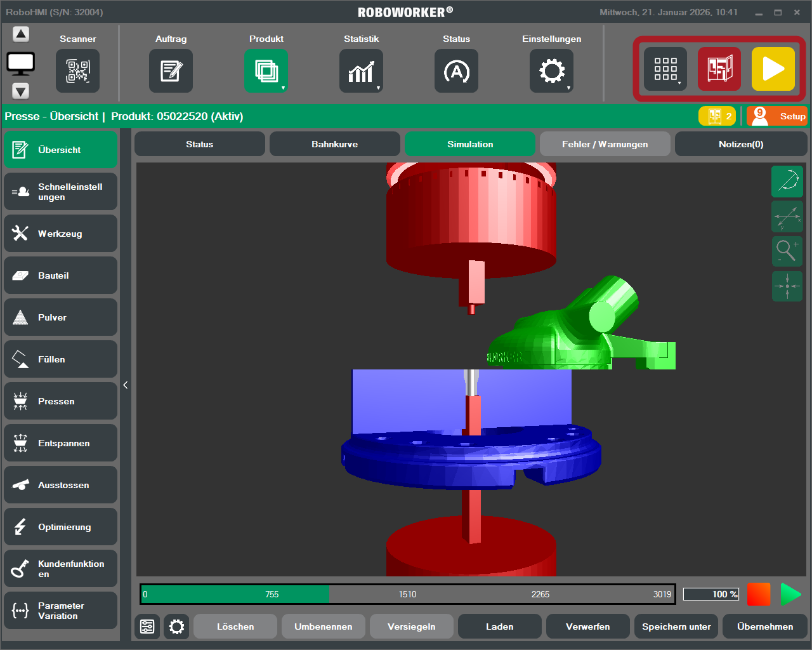Click the Umbenennen button
812x650 pixels.
324,627
